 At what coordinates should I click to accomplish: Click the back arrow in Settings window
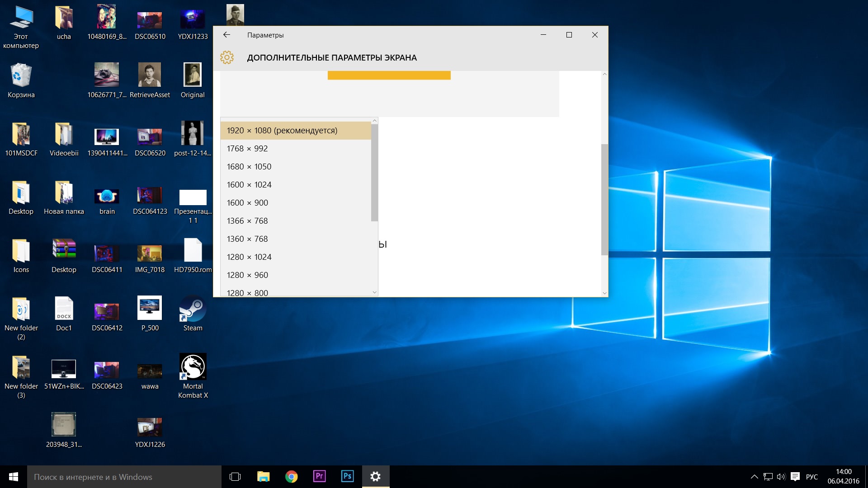(227, 35)
